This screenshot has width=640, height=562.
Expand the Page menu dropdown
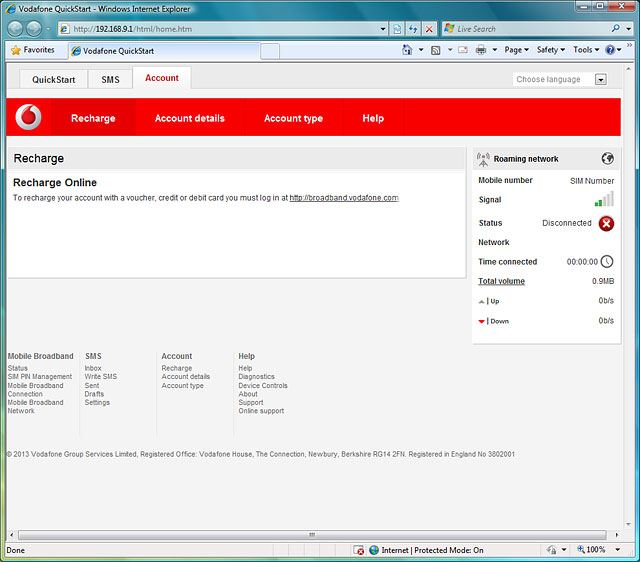517,50
